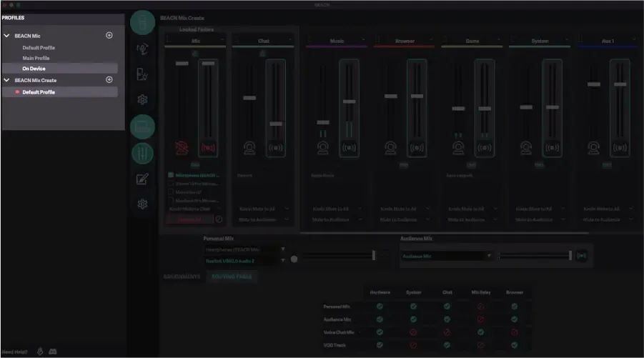Add a new profile under BEACN Mic
The width and height of the screenshot is (644, 358).
click(x=109, y=35)
